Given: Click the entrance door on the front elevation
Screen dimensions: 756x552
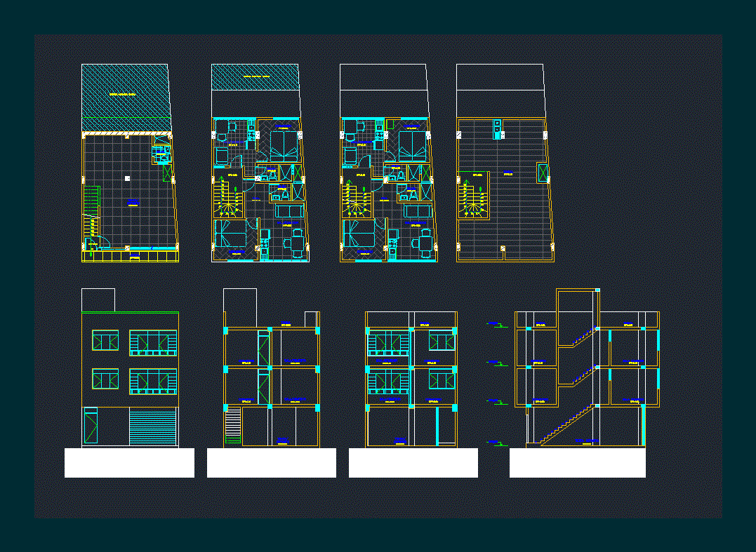Looking at the screenshot, I should (x=91, y=427).
